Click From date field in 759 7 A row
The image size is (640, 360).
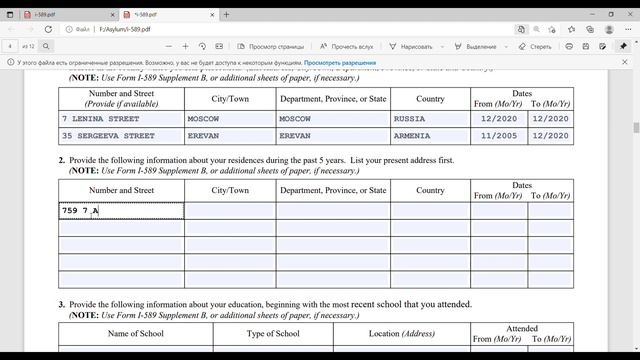pos(499,211)
